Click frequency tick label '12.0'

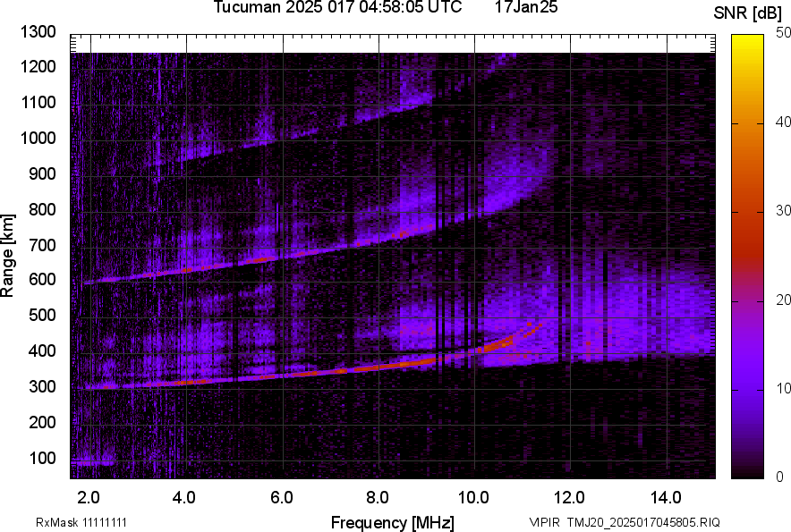point(569,498)
